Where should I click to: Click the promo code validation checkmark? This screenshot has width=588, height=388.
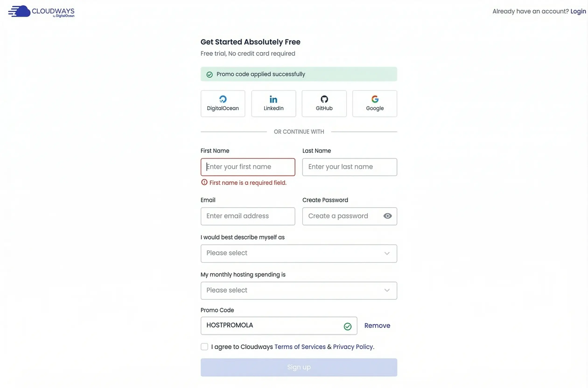pyautogui.click(x=348, y=326)
